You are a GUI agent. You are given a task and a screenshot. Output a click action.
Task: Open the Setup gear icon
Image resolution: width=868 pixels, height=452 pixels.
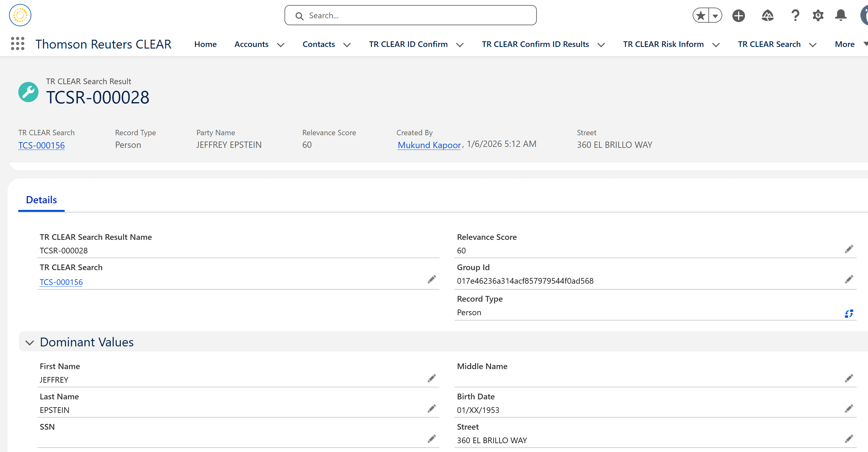pyautogui.click(x=818, y=15)
